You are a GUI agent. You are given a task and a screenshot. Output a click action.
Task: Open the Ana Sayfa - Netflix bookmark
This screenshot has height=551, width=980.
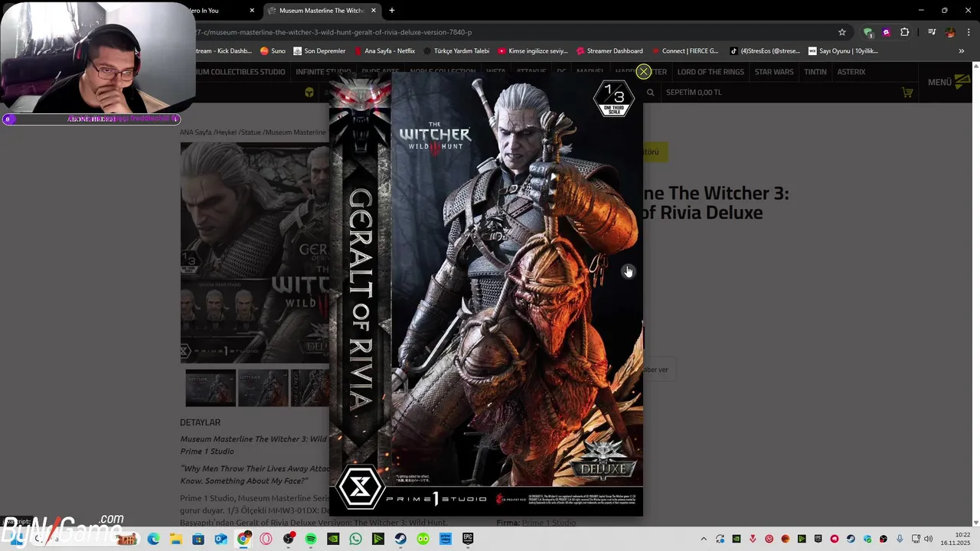point(384,51)
